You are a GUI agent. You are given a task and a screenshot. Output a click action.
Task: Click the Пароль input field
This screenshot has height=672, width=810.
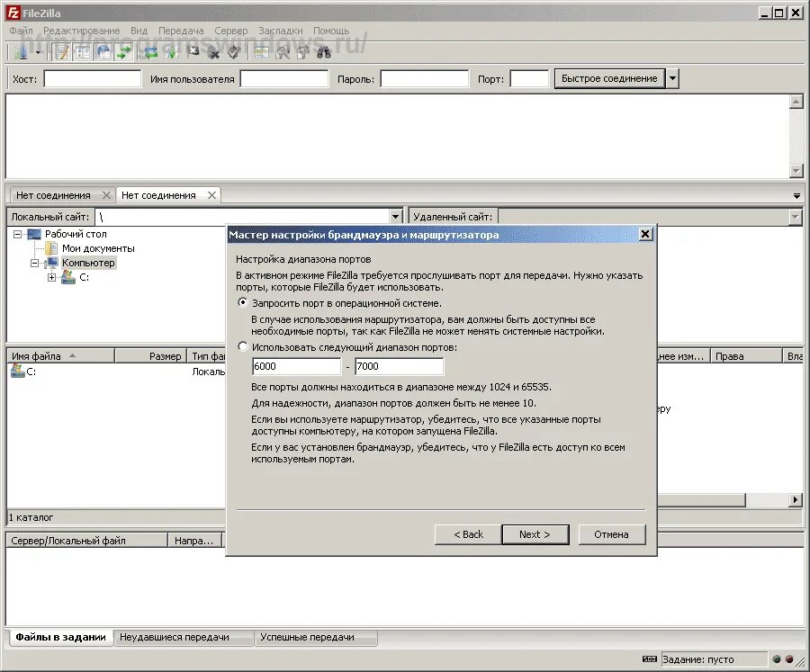coord(425,79)
